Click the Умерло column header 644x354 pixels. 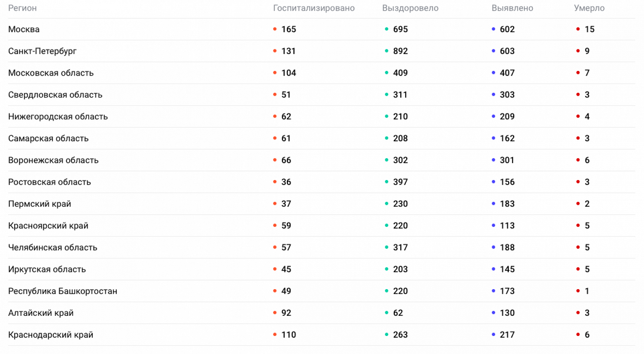point(589,8)
